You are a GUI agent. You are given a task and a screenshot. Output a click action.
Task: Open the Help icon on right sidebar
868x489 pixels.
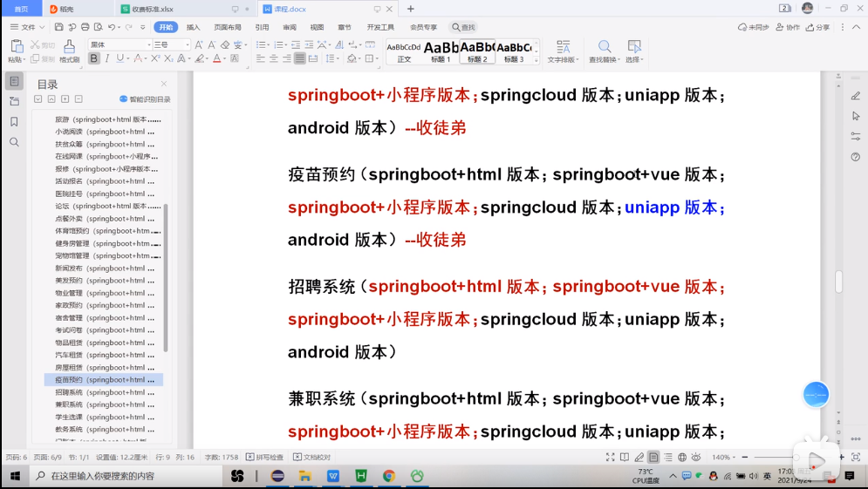click(x=855, y=157)
